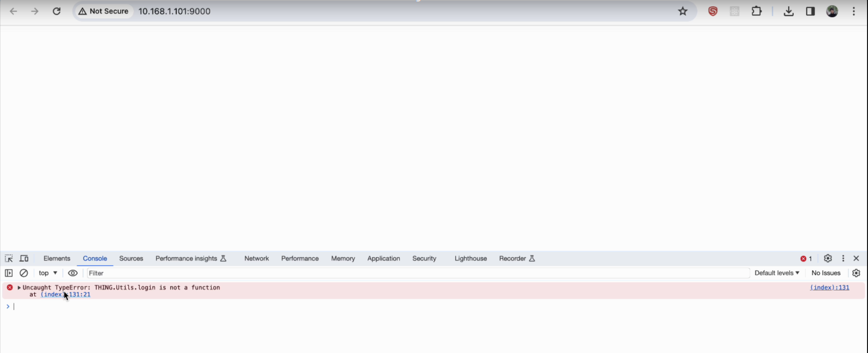Viewport: 868px width, 353px height.
Task: Open the Default levels dropdown
Action: click(x=777, y=273)
